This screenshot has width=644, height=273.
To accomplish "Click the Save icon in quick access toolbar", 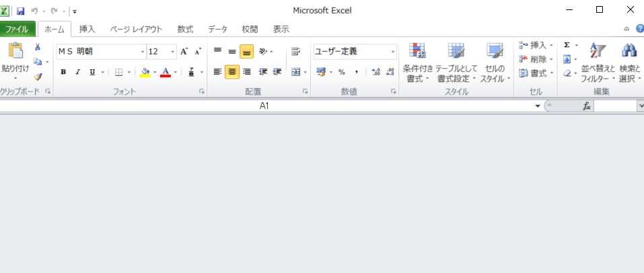I will [x=20, y=11].
